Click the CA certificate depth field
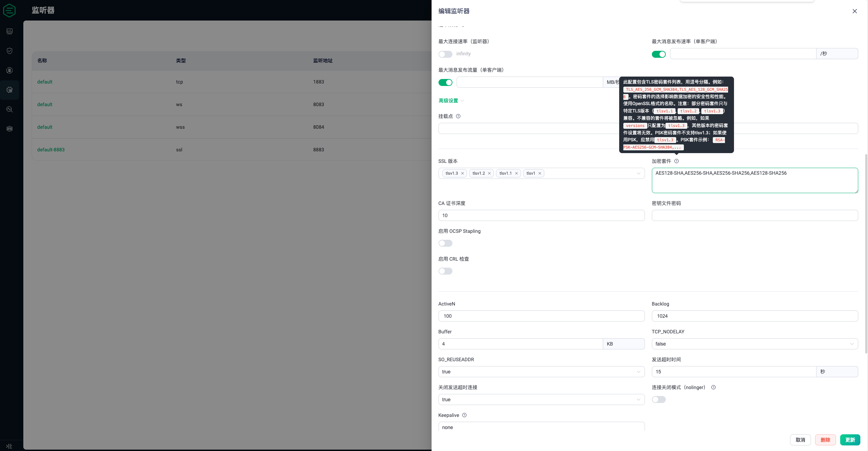The height and width of the screenshot is (451, 868). pyautogui.click(x=541, y=215)
